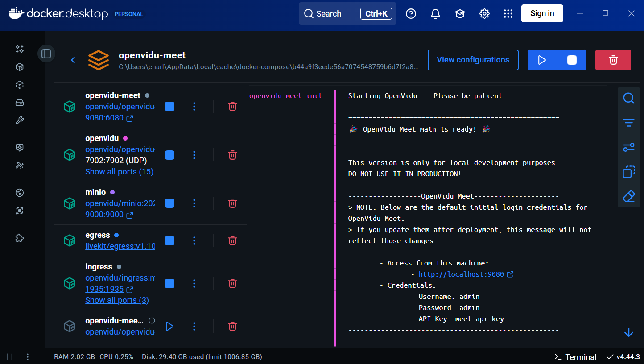Open the notifications bell

pos(435,14)
